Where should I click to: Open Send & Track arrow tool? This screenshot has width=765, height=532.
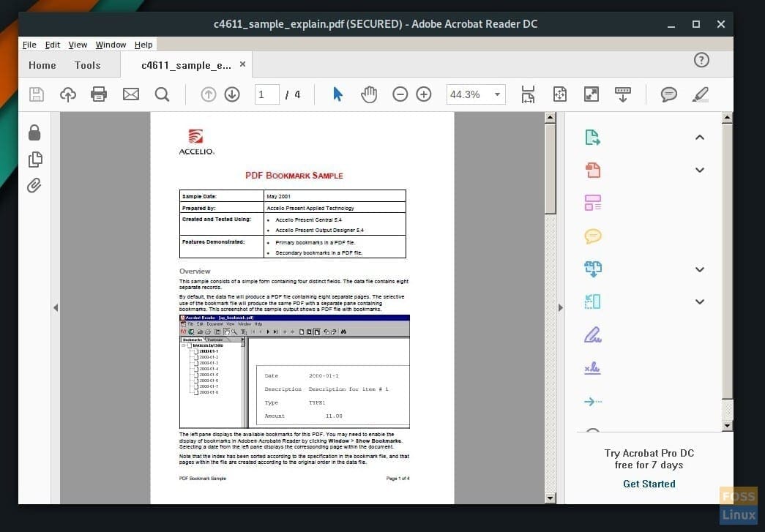coord(593,401)
